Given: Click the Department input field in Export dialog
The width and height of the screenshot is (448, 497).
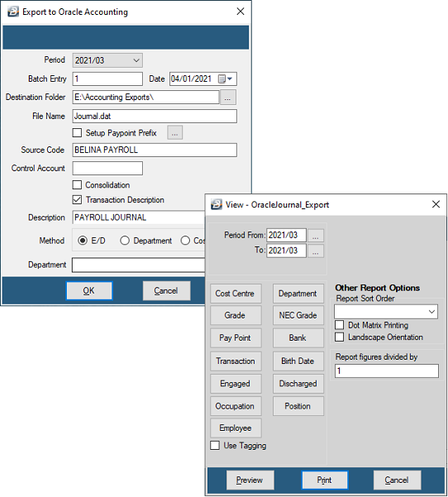Looking at the screenshot, I should tap(139, 265).
